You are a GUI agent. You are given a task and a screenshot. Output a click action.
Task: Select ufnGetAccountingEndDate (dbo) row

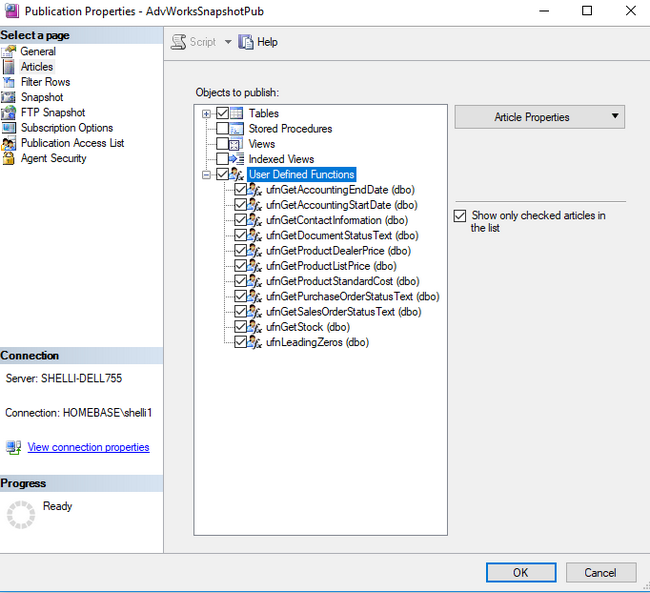pos(340,190)
